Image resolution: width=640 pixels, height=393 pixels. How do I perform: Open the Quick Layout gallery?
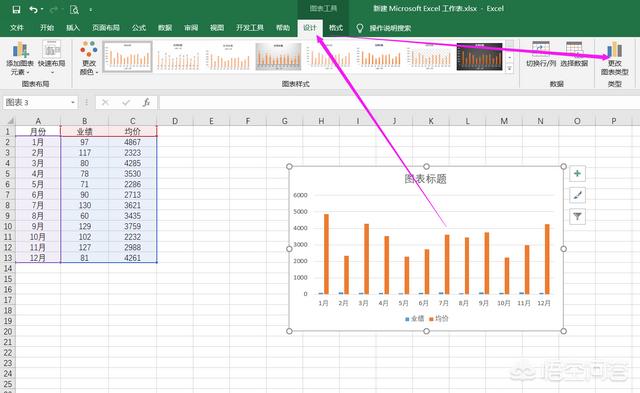click(x=51, y=58)
